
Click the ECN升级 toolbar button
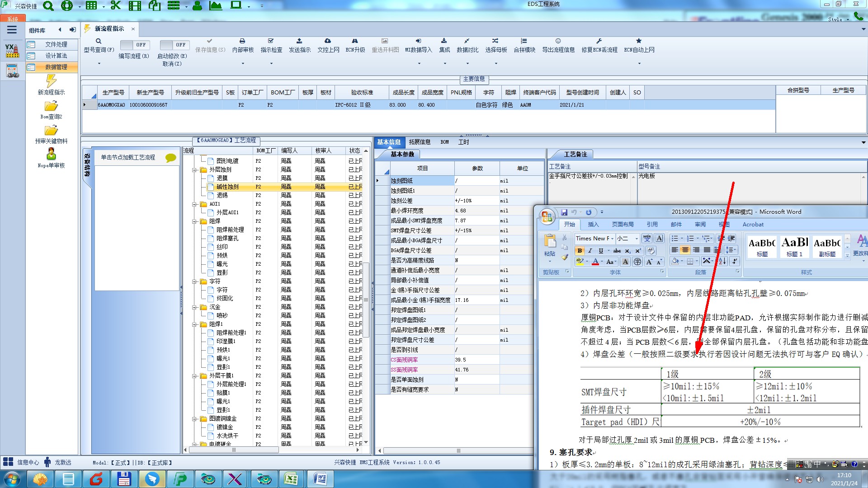click(355, 45)
